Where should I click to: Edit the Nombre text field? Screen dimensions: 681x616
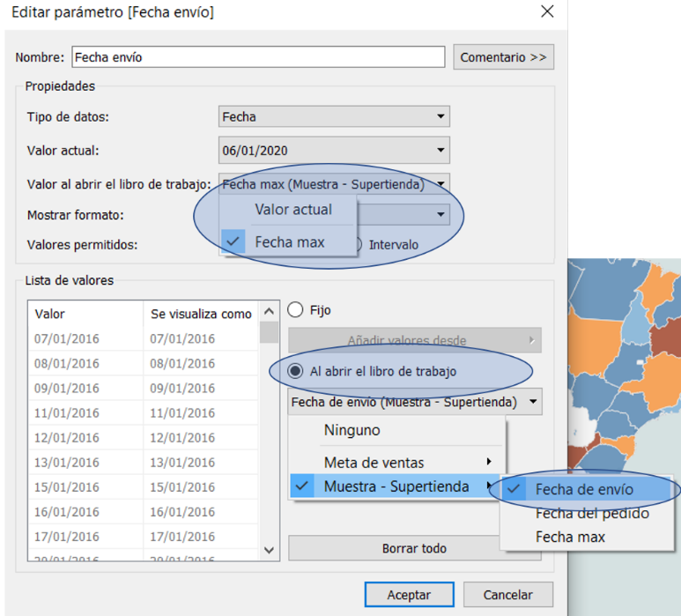coord(257,57)
